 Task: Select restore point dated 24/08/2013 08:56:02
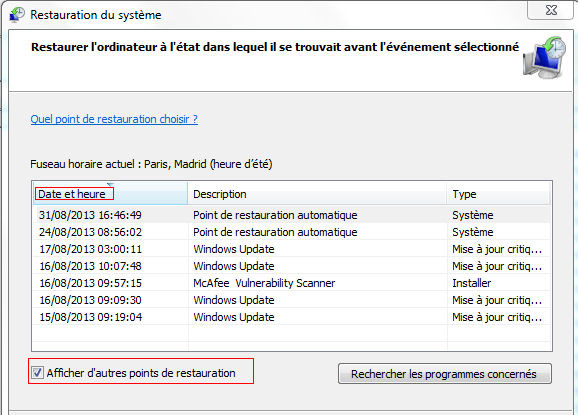click(292, 232)
